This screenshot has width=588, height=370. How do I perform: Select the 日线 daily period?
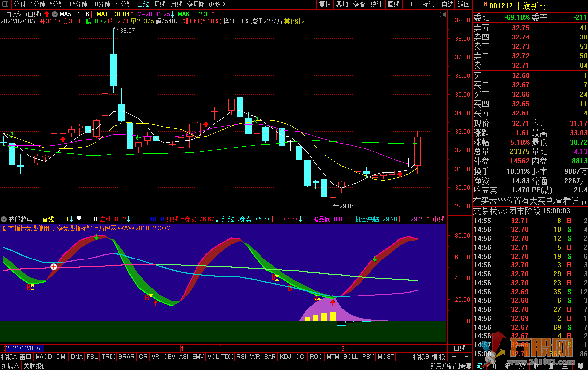point(143,4)
